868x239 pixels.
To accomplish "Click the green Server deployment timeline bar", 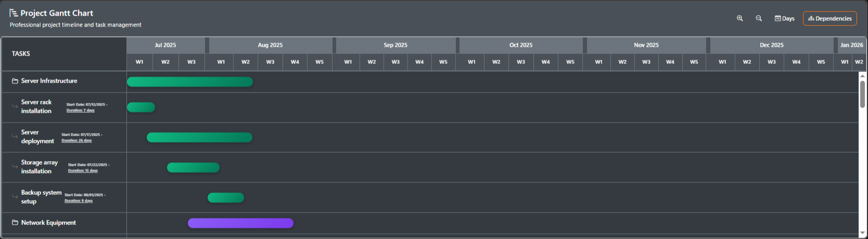I will point(199,137).
